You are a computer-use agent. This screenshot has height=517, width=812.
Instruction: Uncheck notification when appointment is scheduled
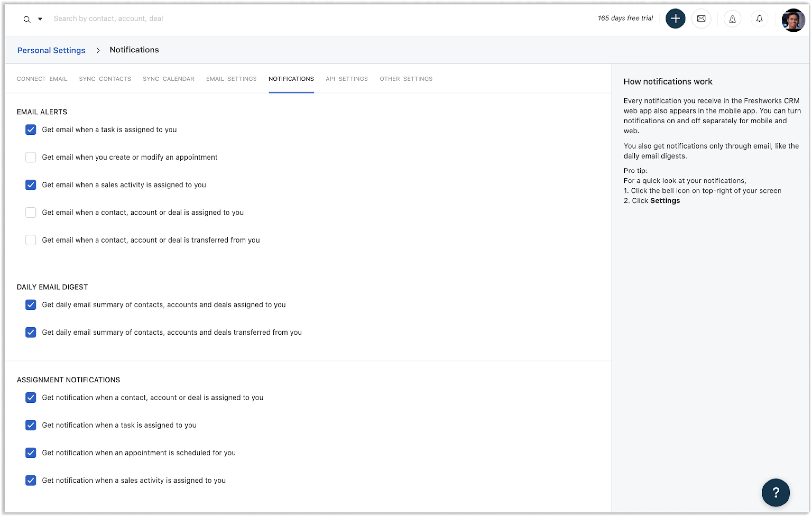pyautogui.click(x=31, y=453)
